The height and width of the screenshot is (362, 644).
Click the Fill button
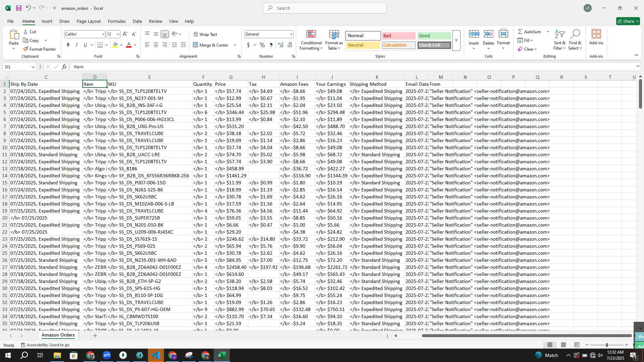pyautogui.click(x=526, y=41)
